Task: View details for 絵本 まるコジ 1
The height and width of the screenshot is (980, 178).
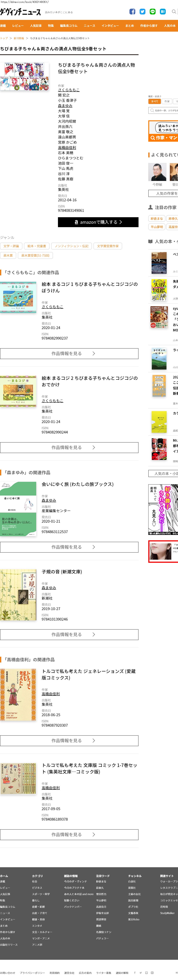Action: 69,353
